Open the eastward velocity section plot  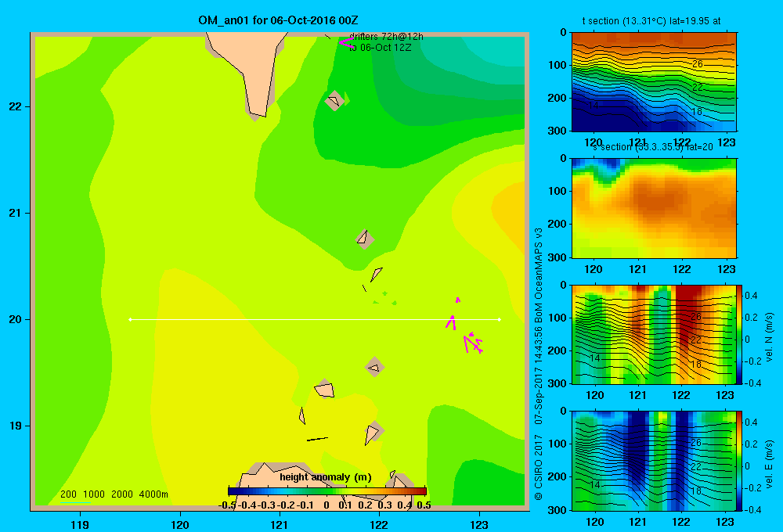click(x=654, y=461)
